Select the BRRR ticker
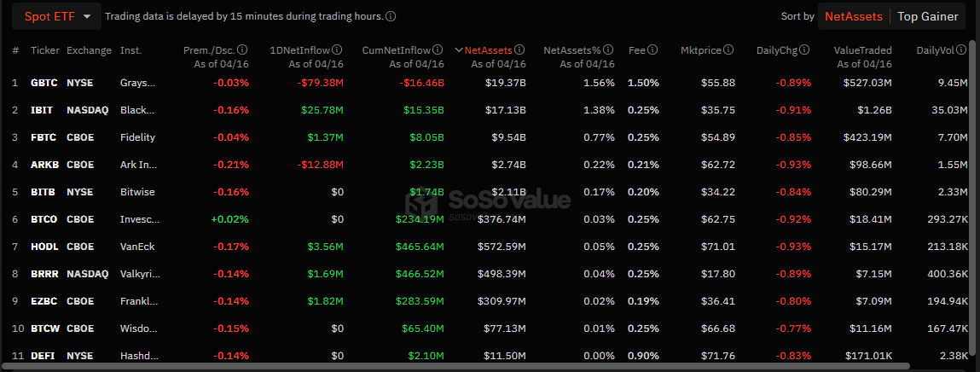980x372 pixels. click(44, 274)
